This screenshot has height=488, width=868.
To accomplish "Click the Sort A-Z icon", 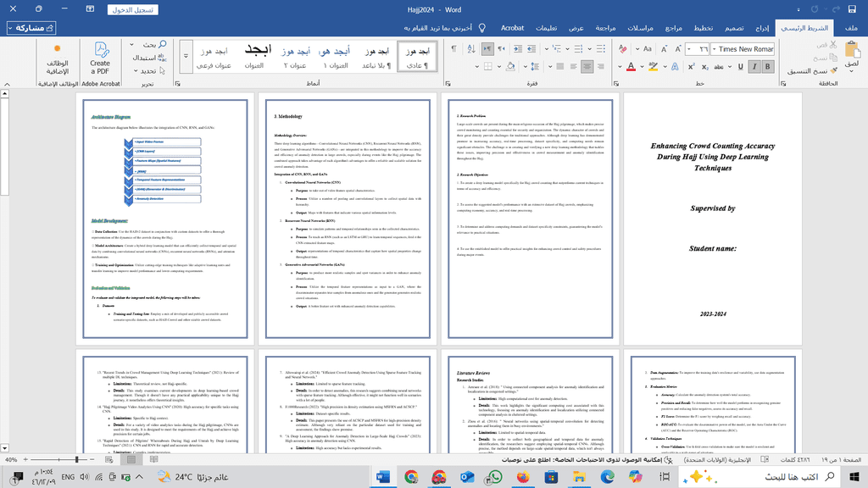I will click(471, 49).
